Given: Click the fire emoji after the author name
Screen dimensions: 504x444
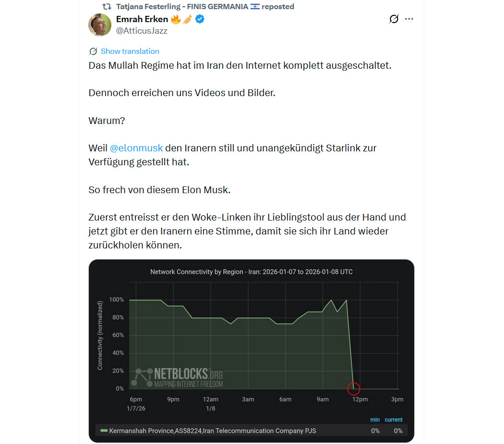Looking at the screenshot, I should click(x=176, y=19).
